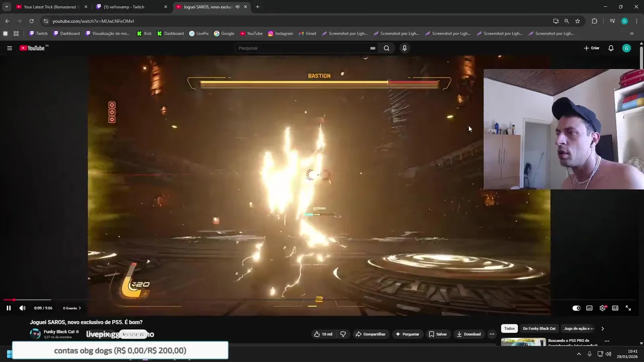The image size is (644, 362).
Task: Open media controls in Chrome toolbar
Action: (612, 21)
